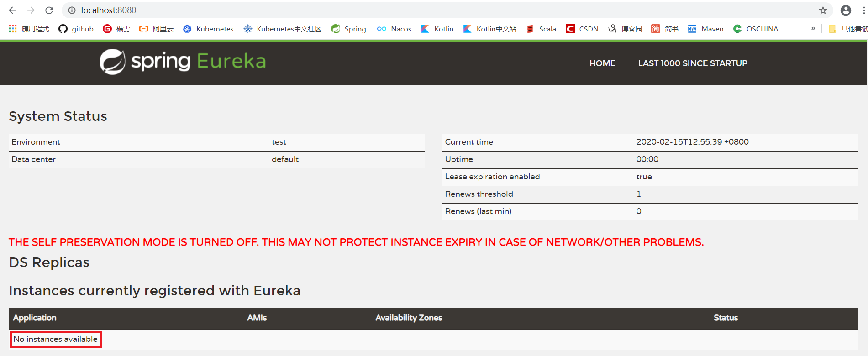The width and height of the screenshot is (868, 356).
Task: Select timestamp 2020-02-15T12:55:39 +0800
Action: click(x=692, y=142)
